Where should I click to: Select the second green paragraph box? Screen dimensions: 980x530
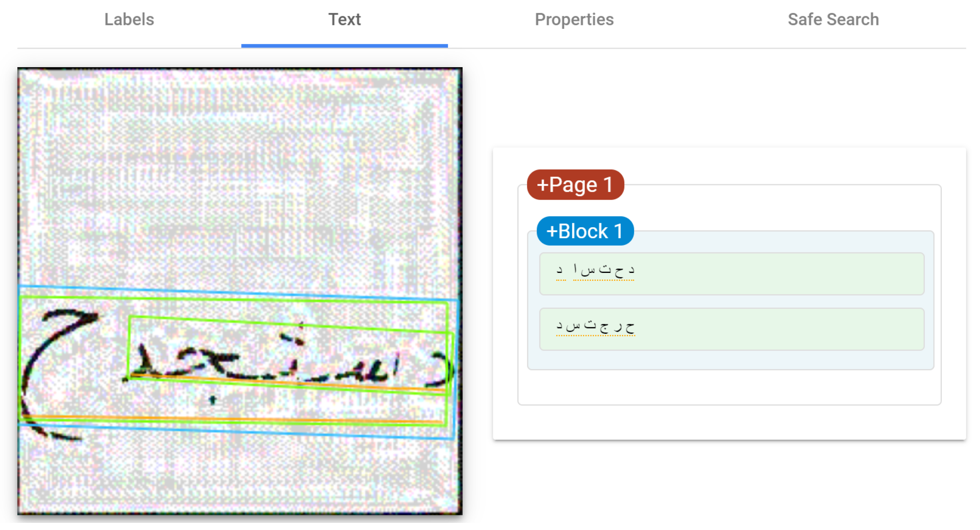(x=761, y=330)
